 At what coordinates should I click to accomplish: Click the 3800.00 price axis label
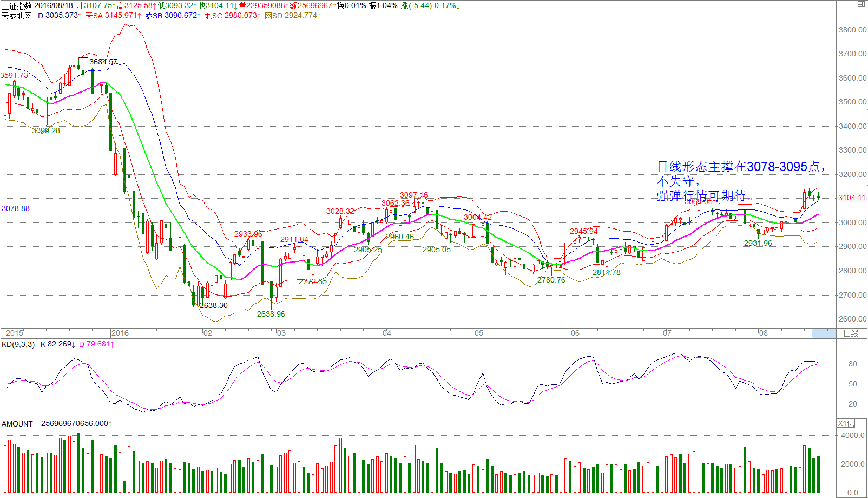point(852,30)
